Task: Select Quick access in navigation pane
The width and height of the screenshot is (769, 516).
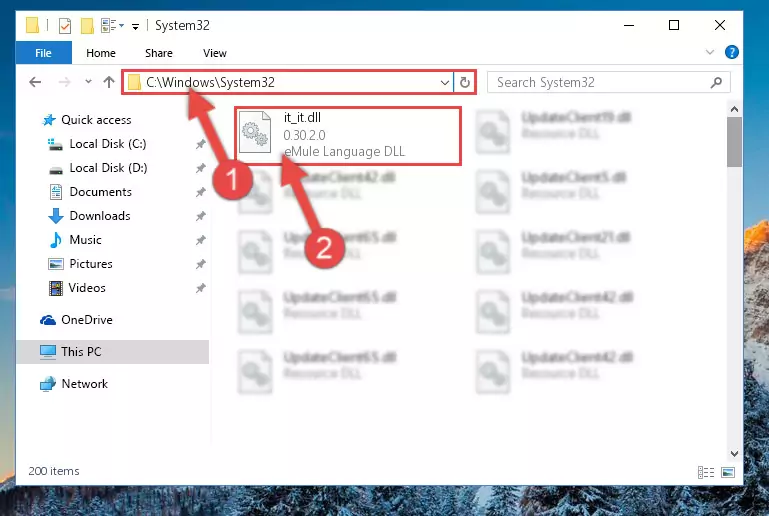Action: (x=96, y=120)
